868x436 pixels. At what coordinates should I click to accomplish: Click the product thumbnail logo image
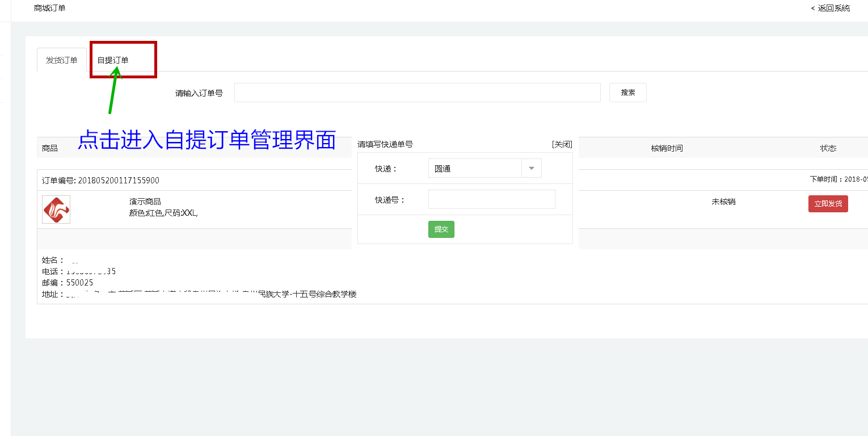click(56, 209)
